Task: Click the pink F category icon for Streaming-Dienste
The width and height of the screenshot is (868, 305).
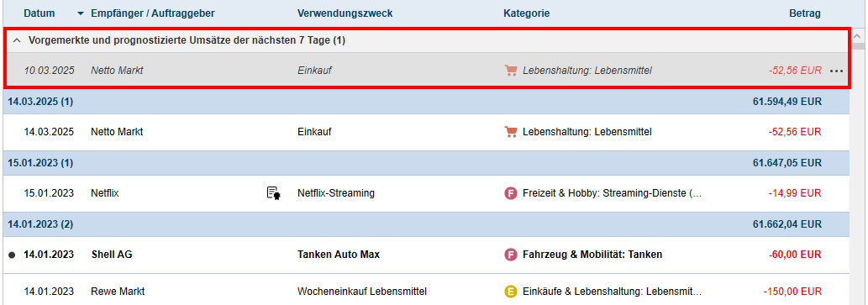Action: click(x=510, y=193)
